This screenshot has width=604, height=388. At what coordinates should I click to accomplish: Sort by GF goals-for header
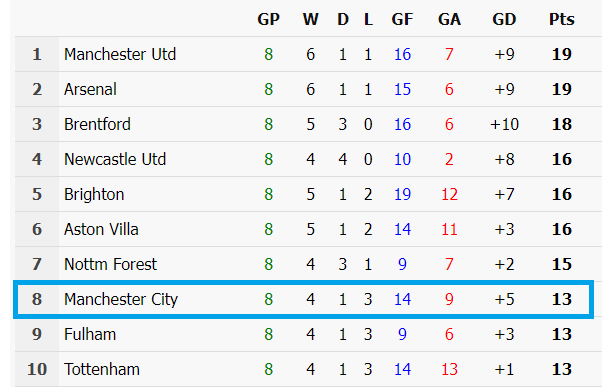(x=402, y=19)
